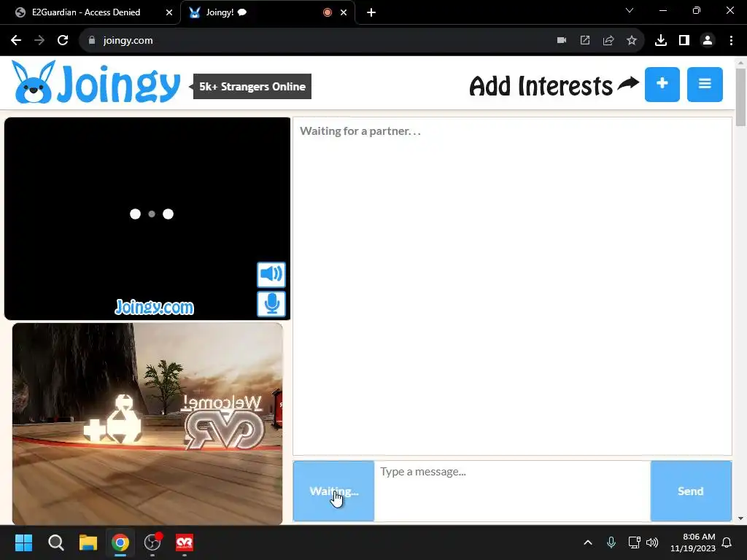This screenshot has height=560, width=747.
Task: Click the scrollbar down arrow
Action: coord(741,518)
